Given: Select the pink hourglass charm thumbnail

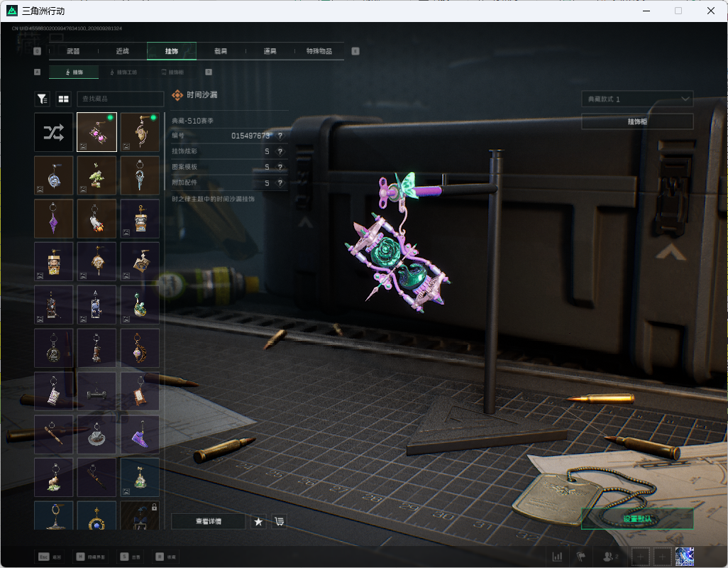Looking at the screenshot, I should click(x=96, y=132).
